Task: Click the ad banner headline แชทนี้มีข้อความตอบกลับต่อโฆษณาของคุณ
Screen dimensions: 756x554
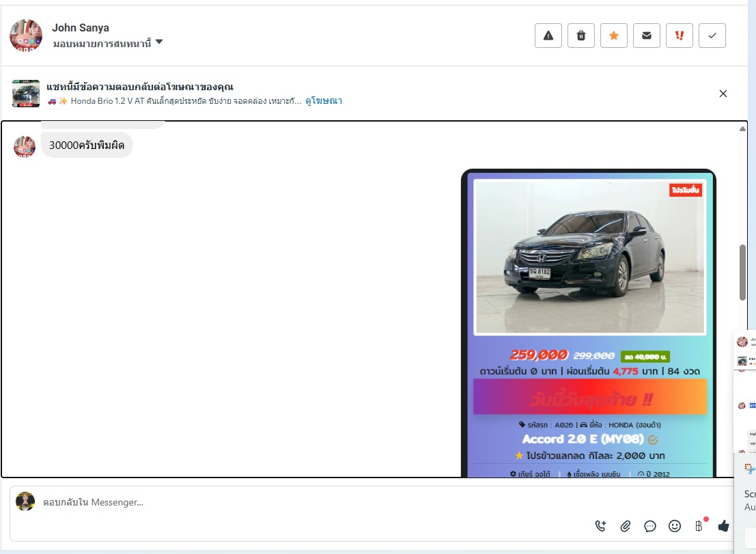Action: pyautogui.click(x=140, y=87)
